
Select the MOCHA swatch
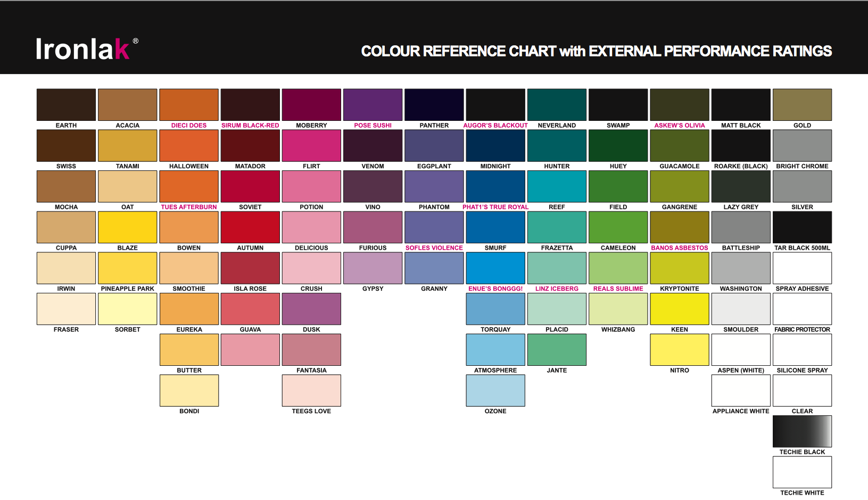[66, 186]
